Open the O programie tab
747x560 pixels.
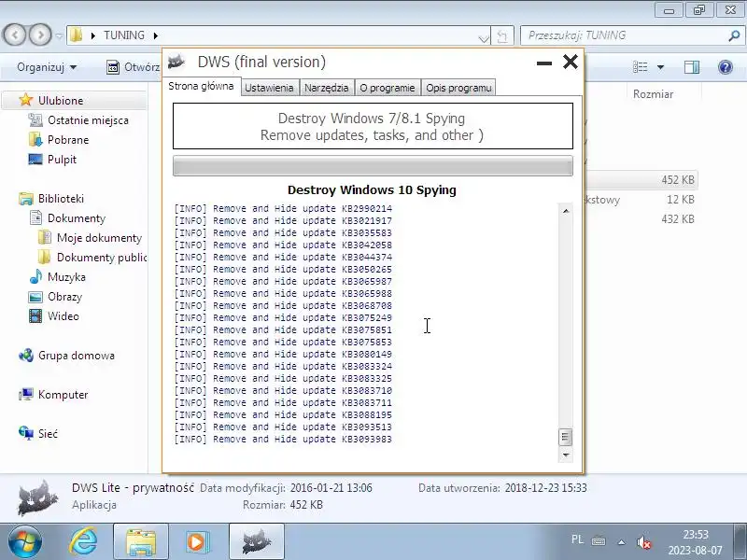tap(388, 88)
